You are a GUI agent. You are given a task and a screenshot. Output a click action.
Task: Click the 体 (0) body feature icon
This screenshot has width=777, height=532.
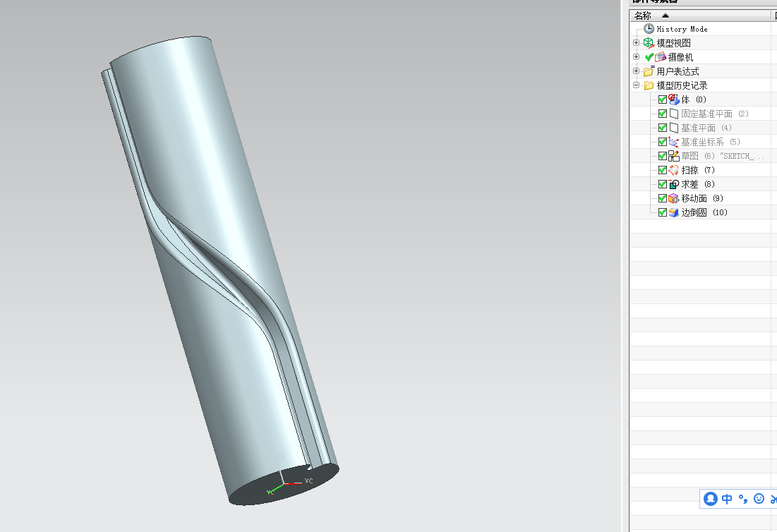pyautogui.click(x=673, y=99)
